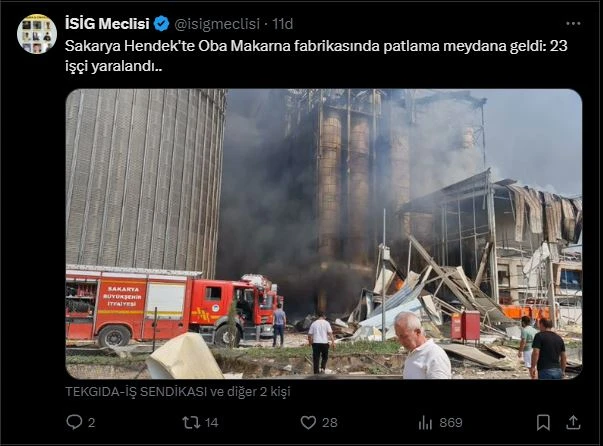Screen dimensions: 603x446
Task: Click the like count 28
Action: 330,423
